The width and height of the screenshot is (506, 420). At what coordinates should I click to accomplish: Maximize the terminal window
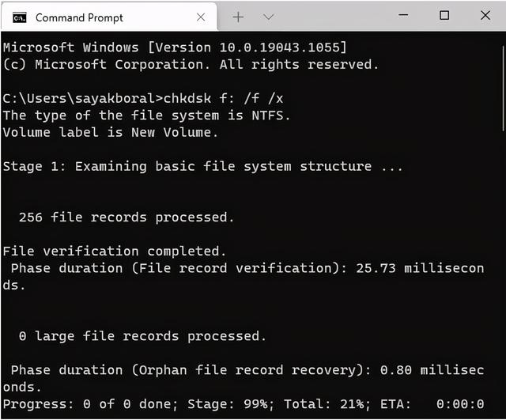click(444, 15)
